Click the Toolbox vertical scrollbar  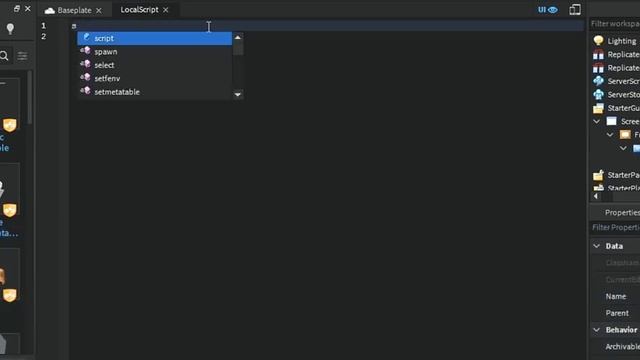pyautogui.click(x=30, y=98)
